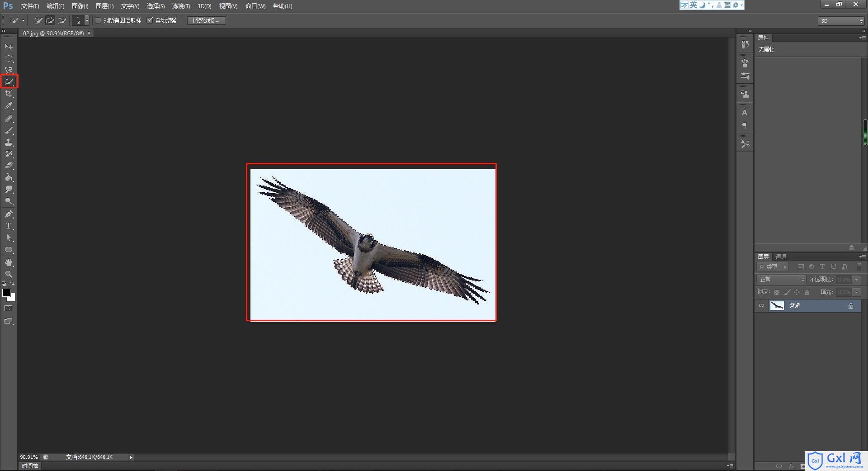The image size is (868, 471).
Task: Open the 滤镜(T) menu
Action: [181, 6]
